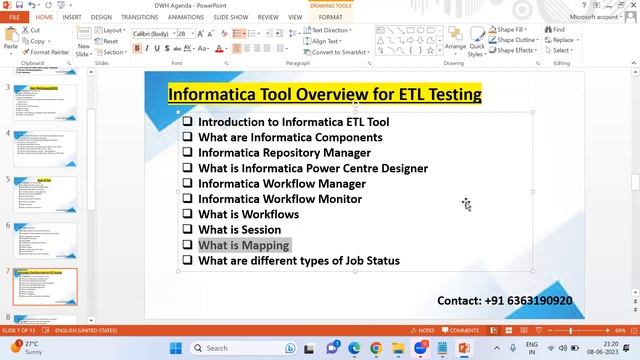
Task: Click the Windows taskbar Search box
Action: click(x=244, y=348)
